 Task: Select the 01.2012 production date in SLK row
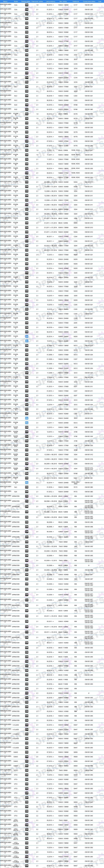point(50,492)
